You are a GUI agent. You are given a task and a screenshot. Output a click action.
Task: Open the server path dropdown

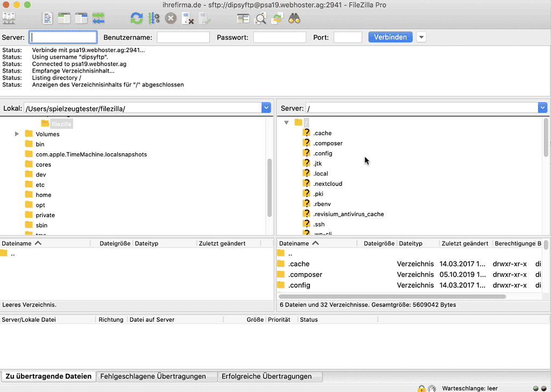coord(542,108)
